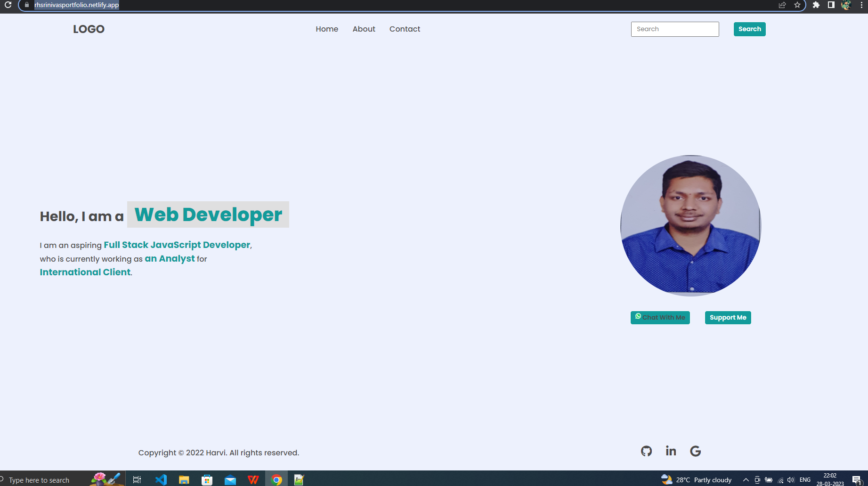Click the Support Me button
The height and width of the screenshot is (486, 868).
(728, 317)
